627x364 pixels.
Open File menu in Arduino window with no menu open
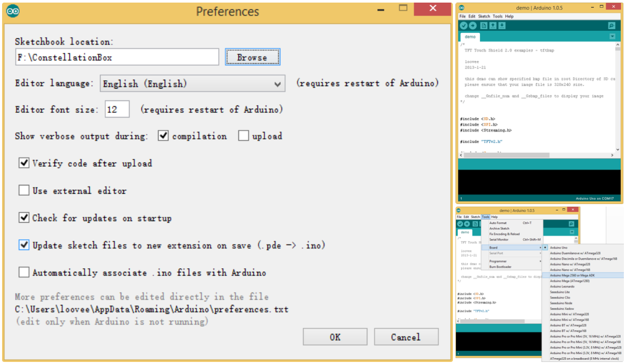[462, 17]
